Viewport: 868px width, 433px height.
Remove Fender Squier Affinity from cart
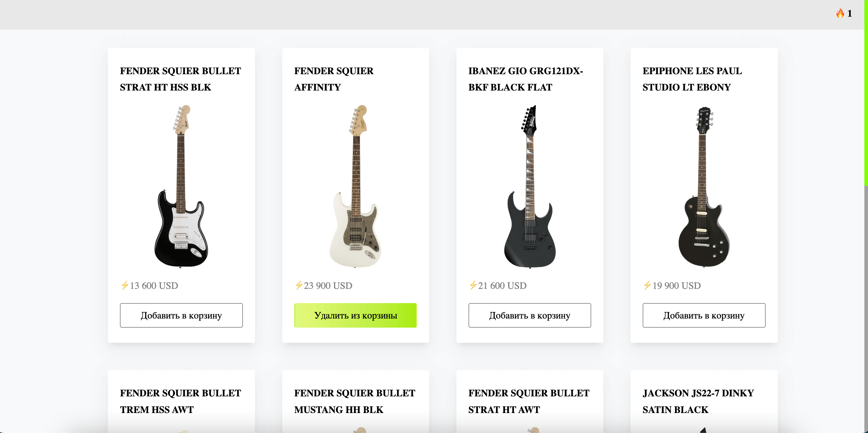(x=356, y=315)
